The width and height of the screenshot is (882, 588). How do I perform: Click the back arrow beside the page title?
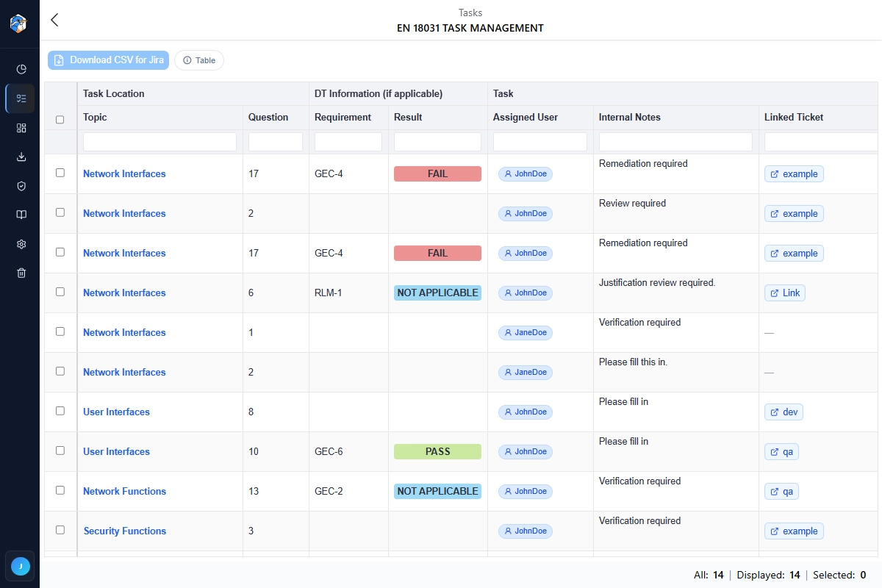(x=54, y=21)
